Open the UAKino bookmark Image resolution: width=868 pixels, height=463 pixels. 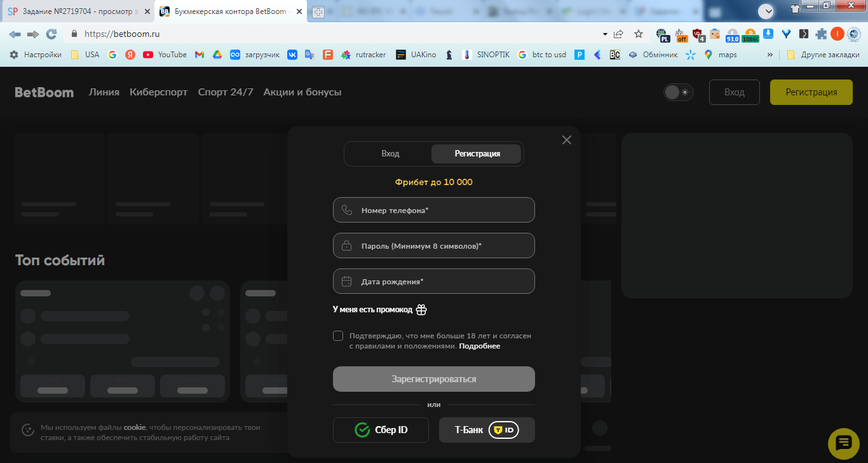tap(416, 55)
